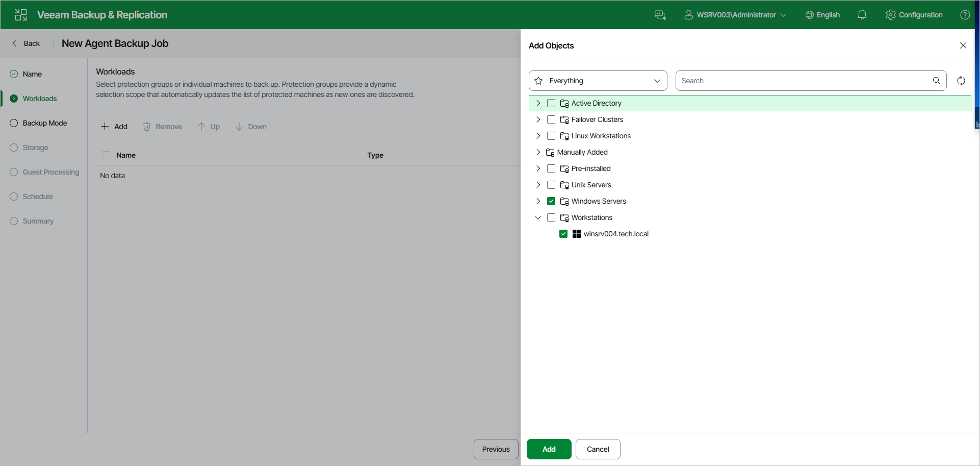
Task: Collapse the Workstations node
Action: 538,217
